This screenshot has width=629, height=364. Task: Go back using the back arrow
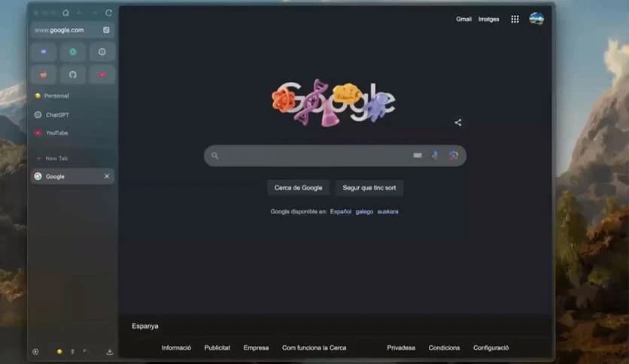coord(80,13)
